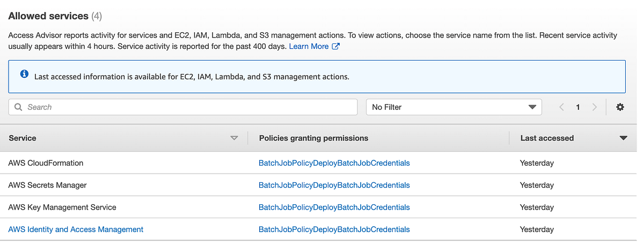Open the No Filter dropdown
Image resolution: width=644 pixels, height=245 pixels.
454,107
